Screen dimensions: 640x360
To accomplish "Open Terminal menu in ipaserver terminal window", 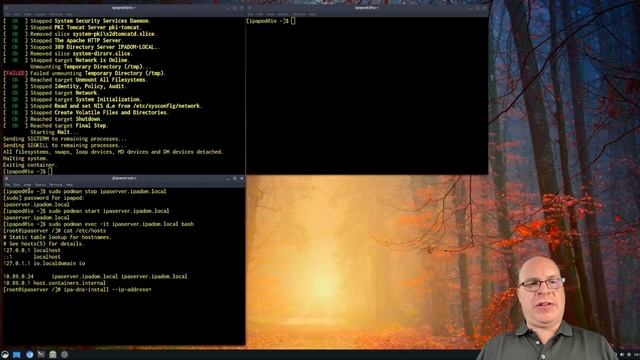I will [x=56, y=185].
